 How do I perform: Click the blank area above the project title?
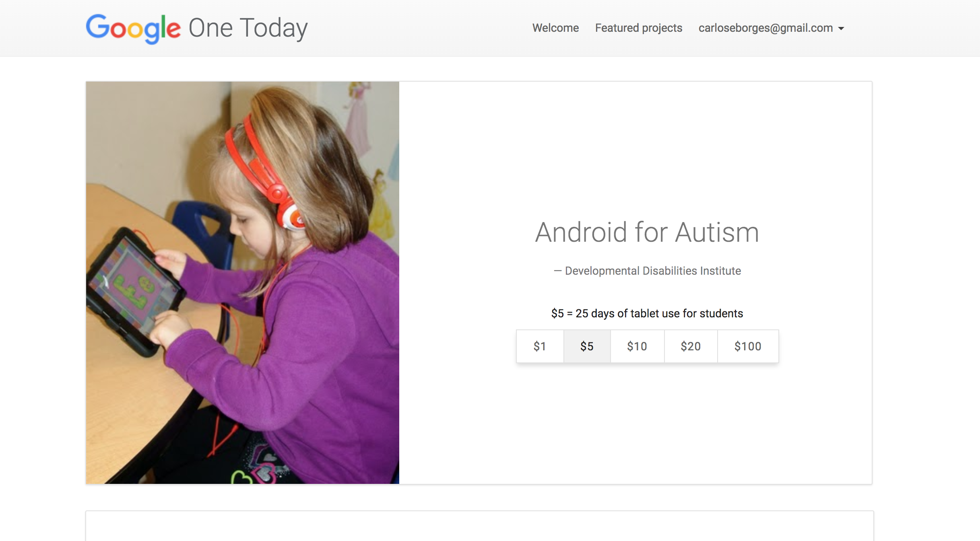(636, 149)
